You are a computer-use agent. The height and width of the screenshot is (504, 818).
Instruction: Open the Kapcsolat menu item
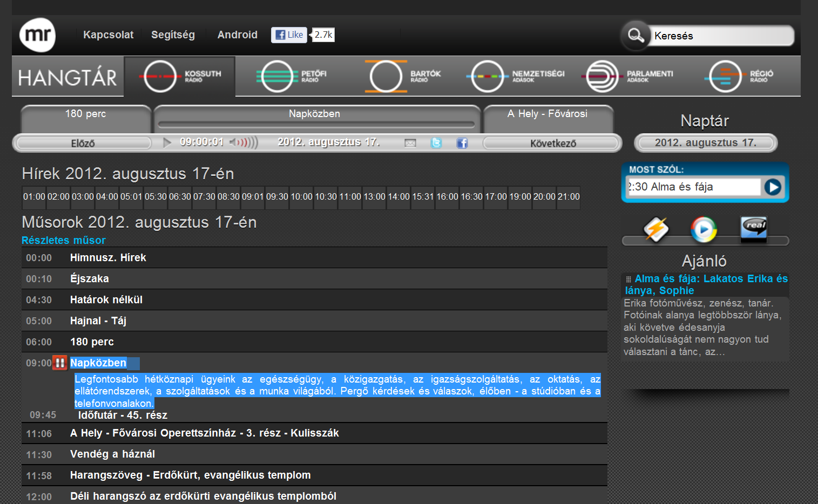(x=108, y=35)
